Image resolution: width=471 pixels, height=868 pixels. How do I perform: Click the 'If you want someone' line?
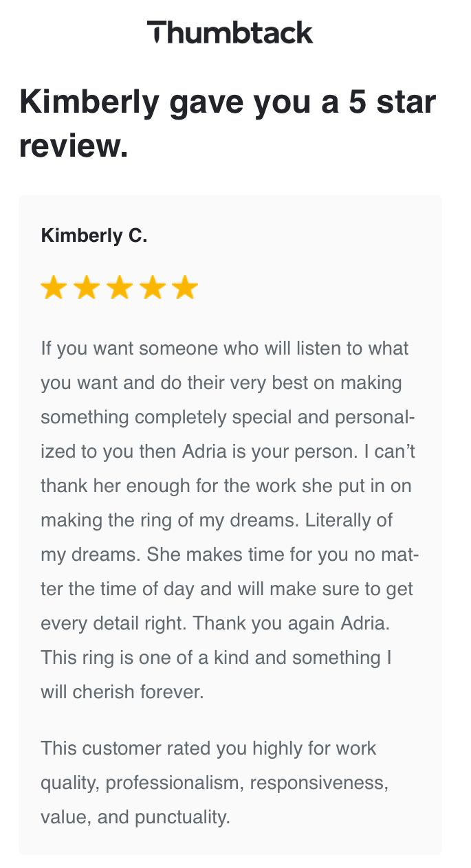(225, 348)
